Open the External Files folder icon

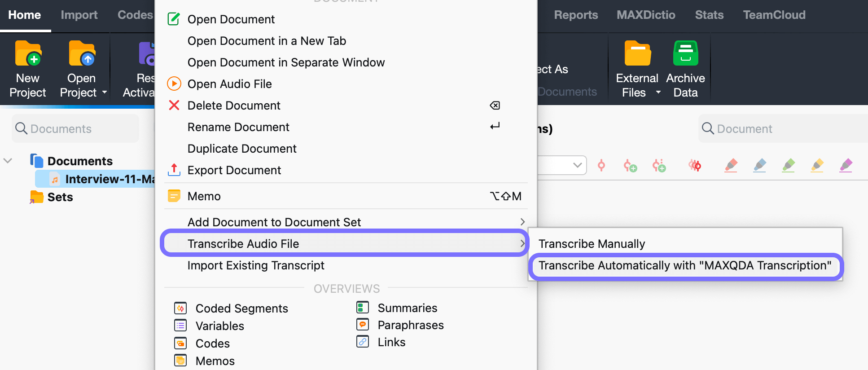click(x=637, y=53)
